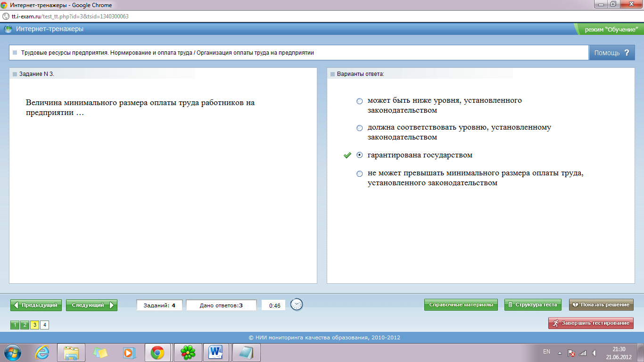Open Структура теста test structure
The height and width of the screenshot is (362, 644).
tap(533, 304)
